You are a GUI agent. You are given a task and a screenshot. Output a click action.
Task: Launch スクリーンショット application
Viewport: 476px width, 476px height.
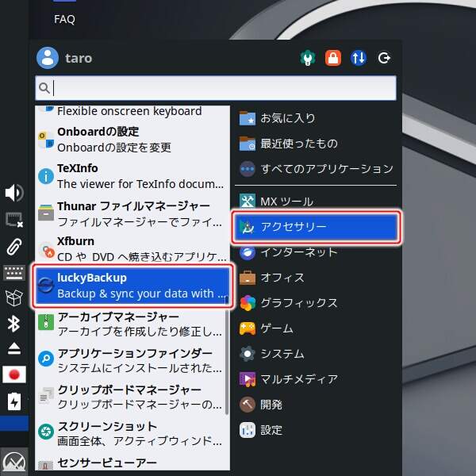coord(132,432)
